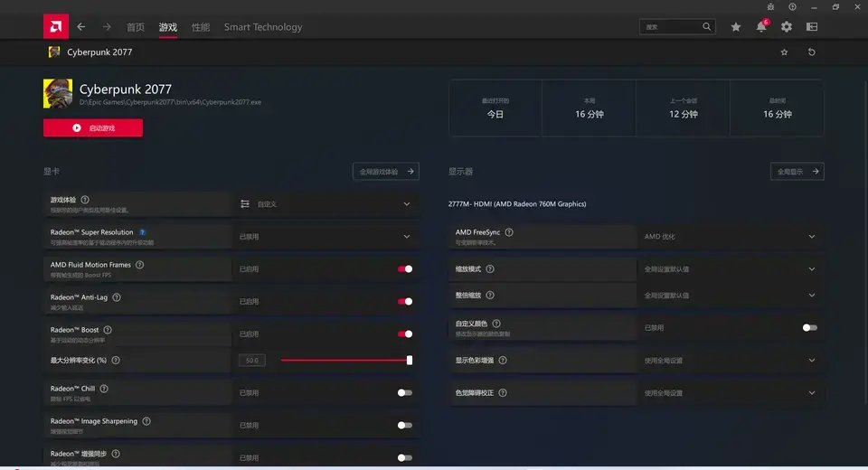Reset Cyberpunk 2077 profile with reset icon

(812, 52)
